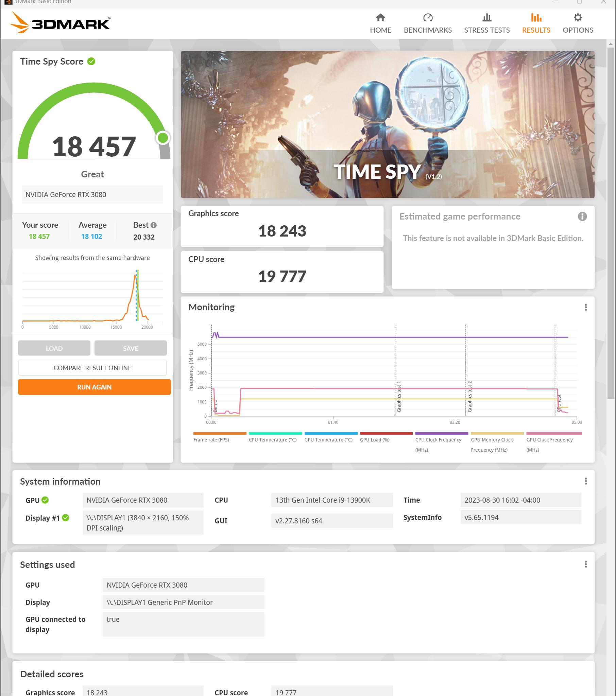Click the Display #1 verified checkmark
The height and width of the screenshot is (696, 616).
[66, 518]
